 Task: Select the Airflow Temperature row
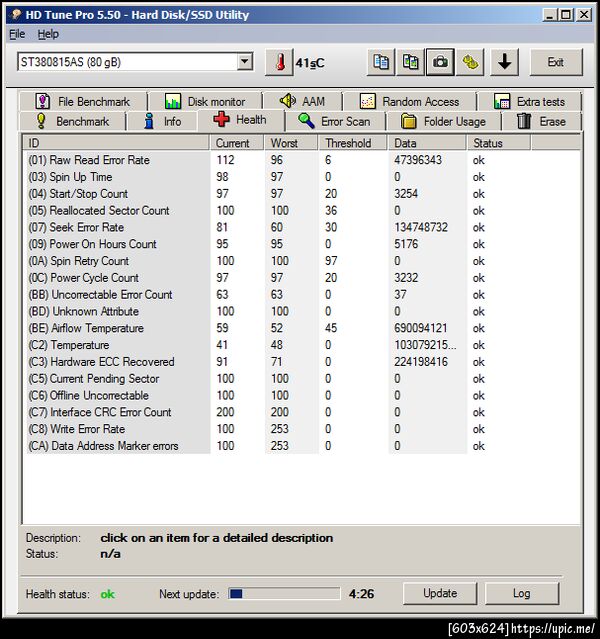point(301,328)
